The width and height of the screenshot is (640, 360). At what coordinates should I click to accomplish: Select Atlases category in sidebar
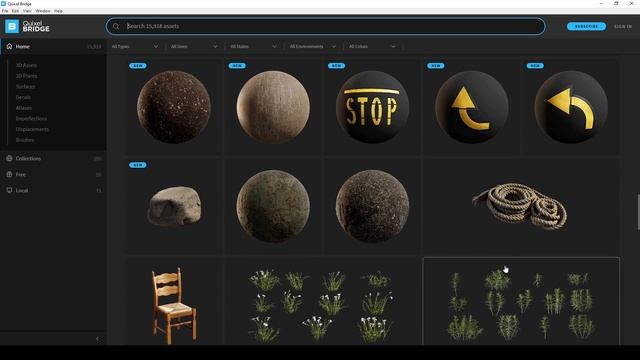click(24, 108)
